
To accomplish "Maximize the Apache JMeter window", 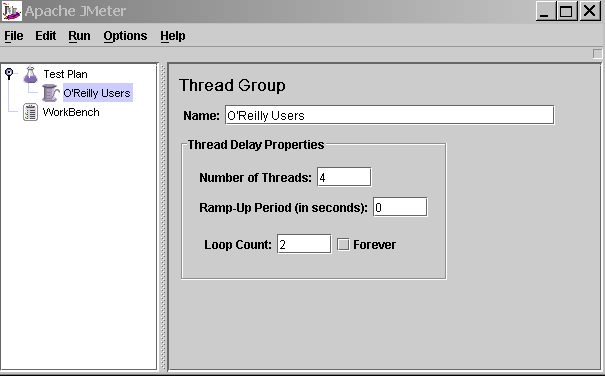I will pos(566,11).
